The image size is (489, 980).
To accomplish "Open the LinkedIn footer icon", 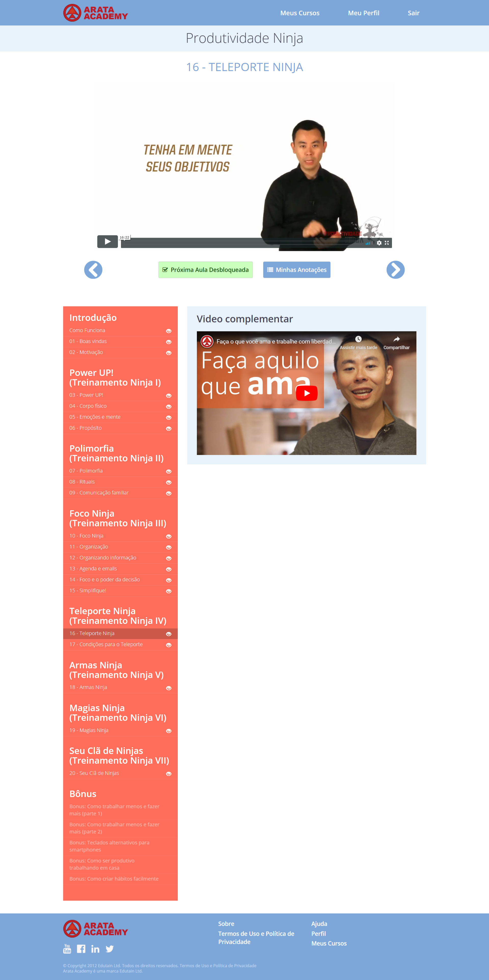I will pos(95,948).
